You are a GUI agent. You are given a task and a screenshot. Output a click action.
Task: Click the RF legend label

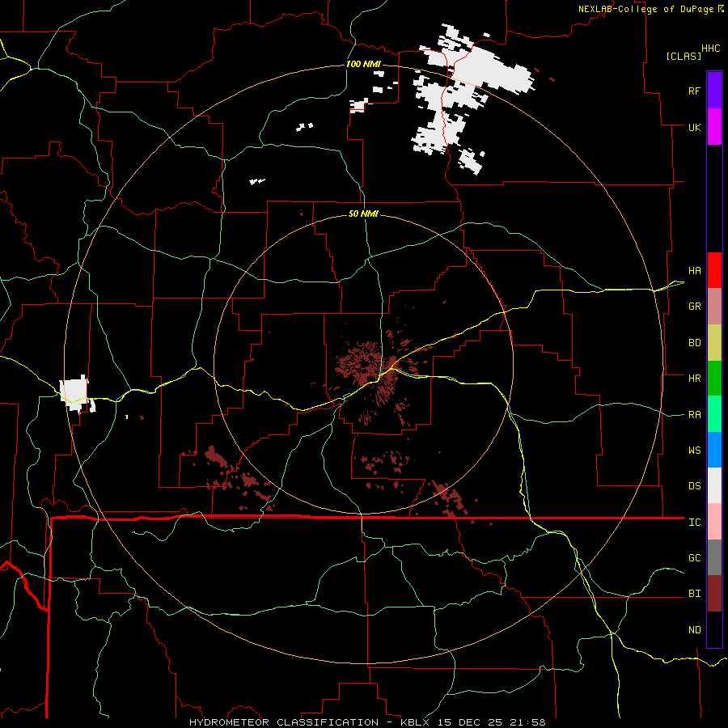point(694,91)
